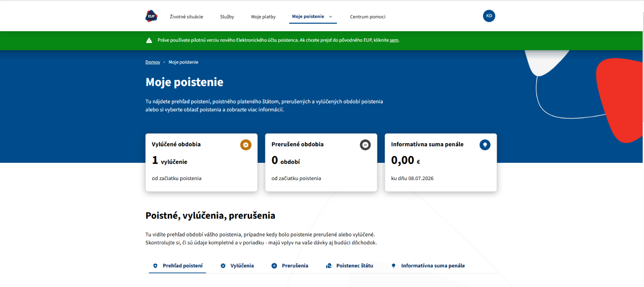Click the warning triangle icon in green banner
This screenshot has width=644, height=287.
tap(149, 40)
